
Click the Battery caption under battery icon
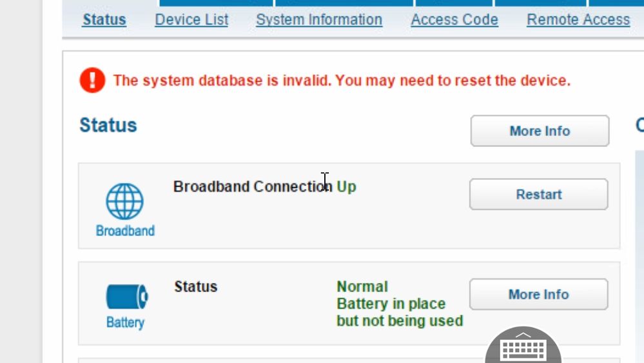tap(125, 322)
